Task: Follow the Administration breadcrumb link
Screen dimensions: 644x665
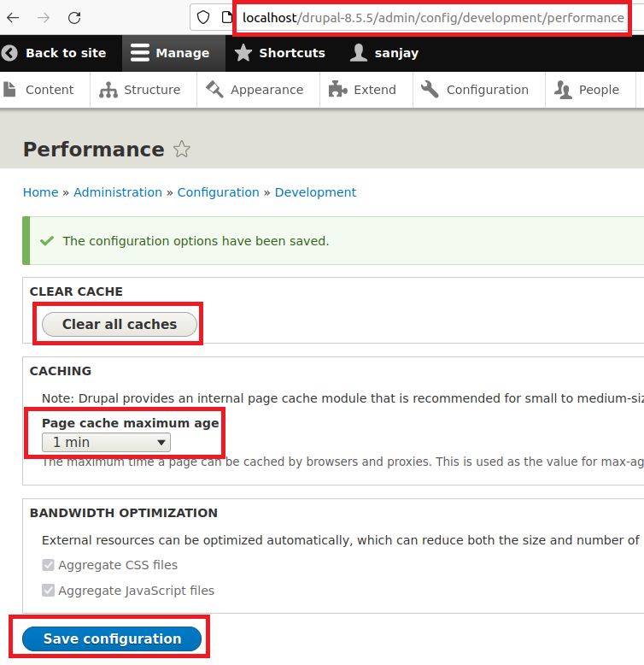Action: tap(118, 192)
